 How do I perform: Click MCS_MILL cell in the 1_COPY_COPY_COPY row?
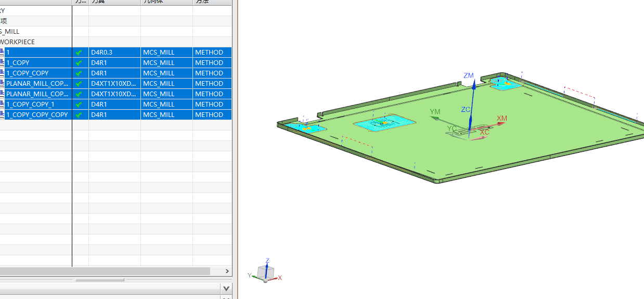(x=166, y=115)
